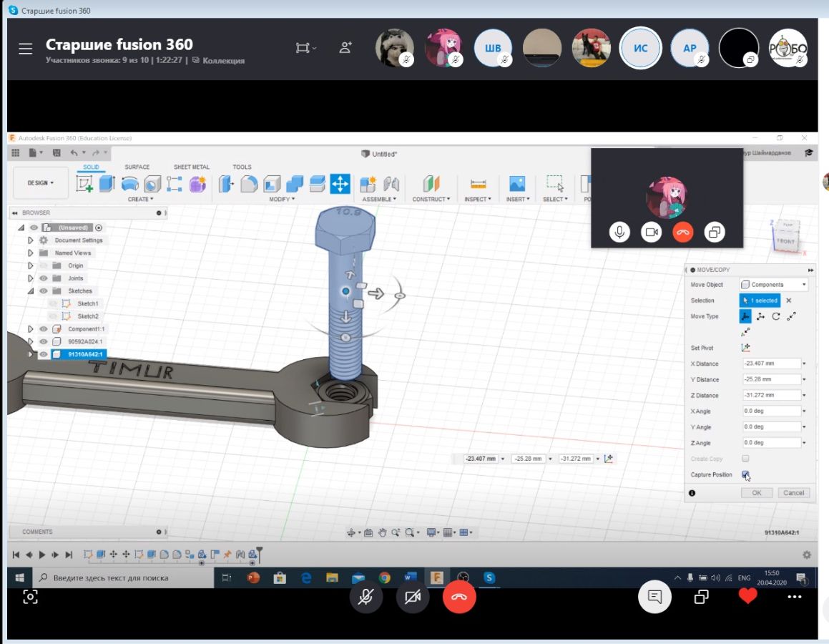Switch to the Surface tab
The height and width of the screenshot is (644, 829).
[x=137, y=167]
